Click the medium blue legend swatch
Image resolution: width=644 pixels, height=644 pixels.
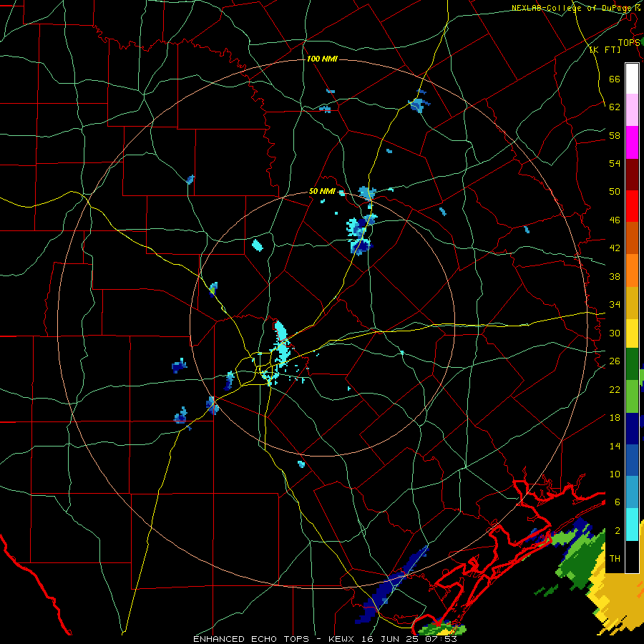[x=632, y=460]
